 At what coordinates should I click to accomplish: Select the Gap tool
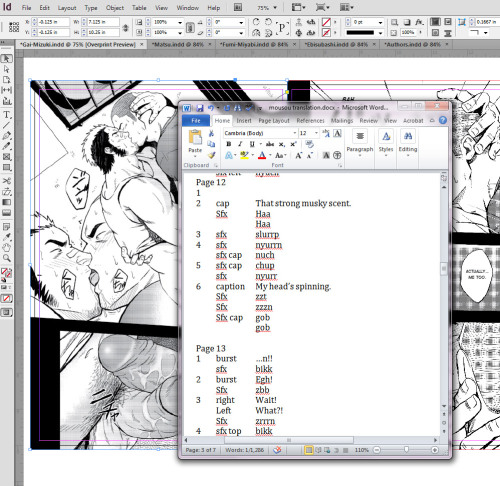click(x=6, y=90)
